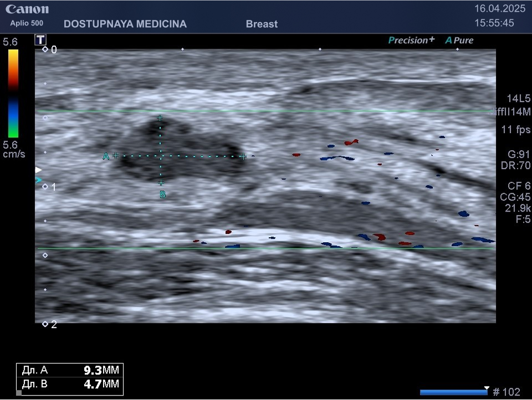Click the APure mode label
The height and width of the screenshot is (400, 532).
(x=459, y=40)
